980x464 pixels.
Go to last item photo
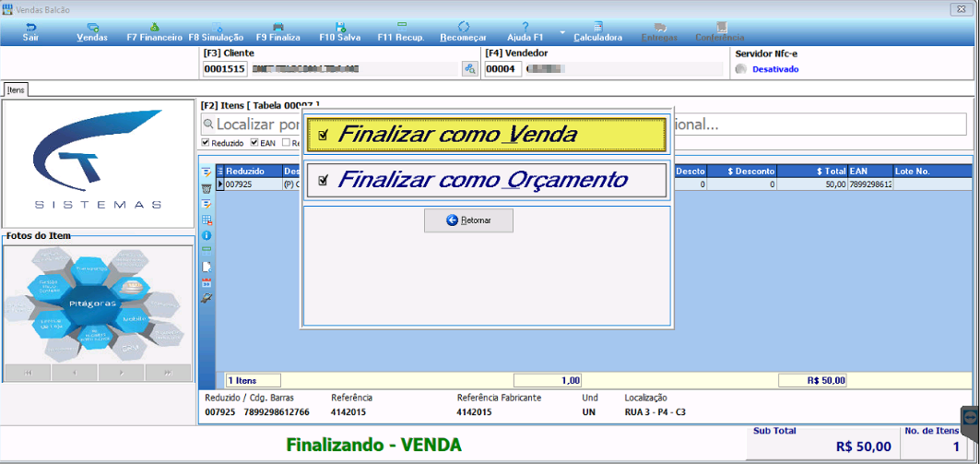point(168,372)
